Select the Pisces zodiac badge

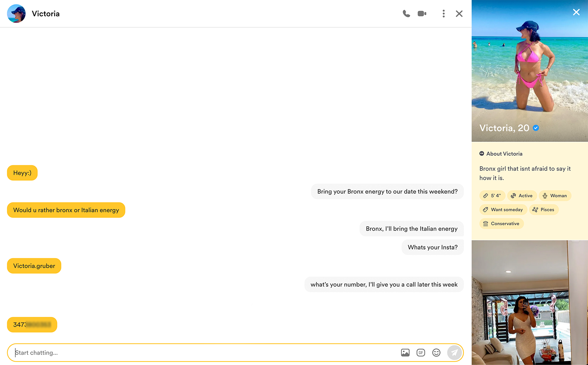[x=543, y=210]
